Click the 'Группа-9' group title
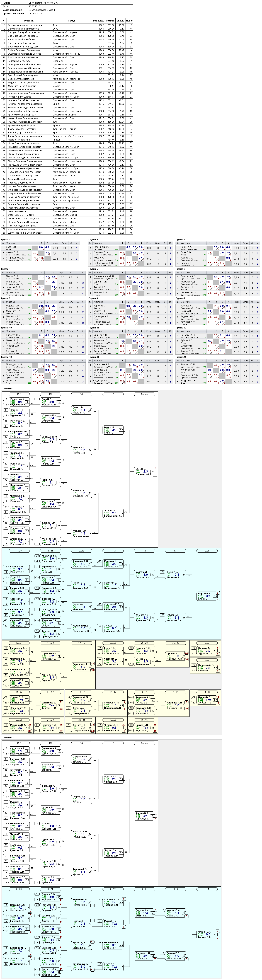 (181, 298)
